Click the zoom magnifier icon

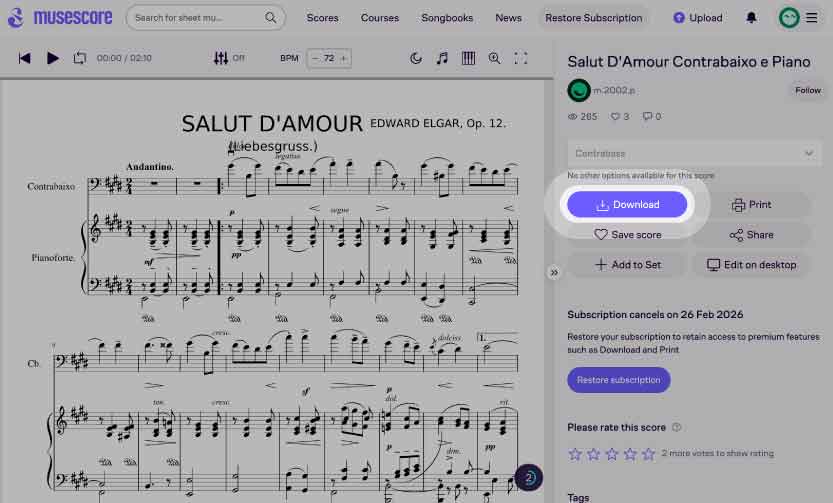[494, 59]
